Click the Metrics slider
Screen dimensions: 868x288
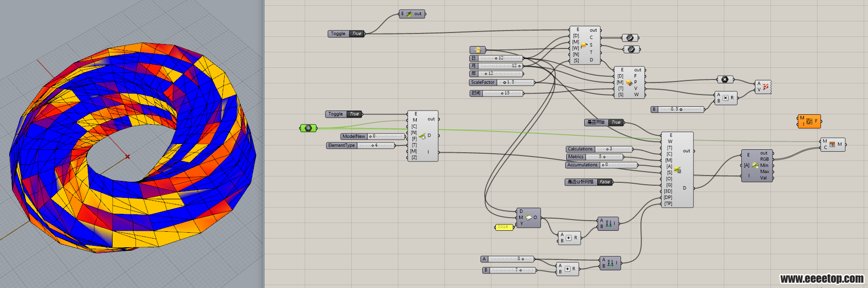point(594,157)
